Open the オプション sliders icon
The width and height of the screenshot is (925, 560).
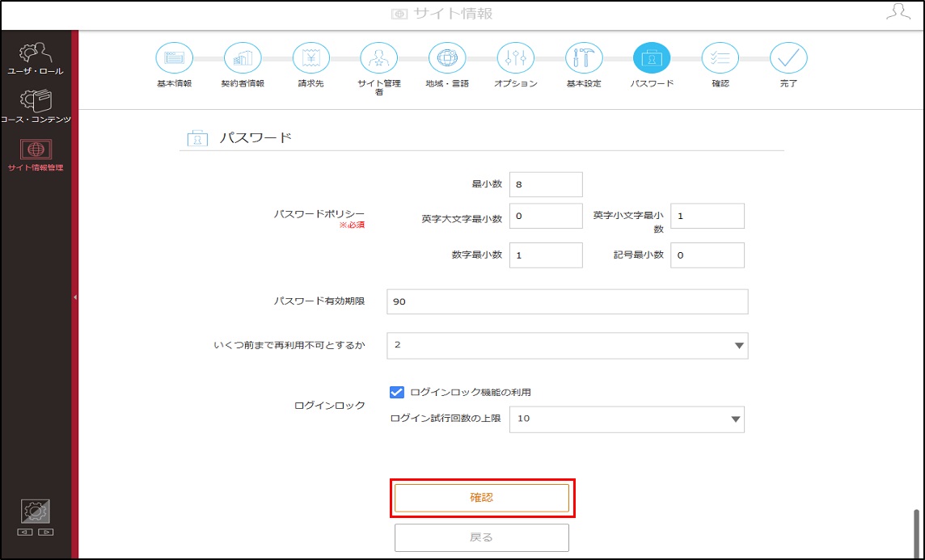tap(516, 57)
